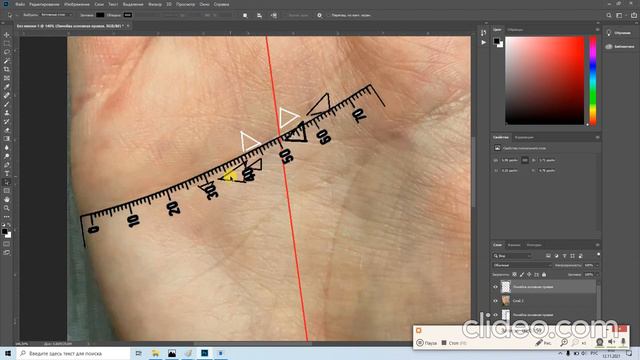Select the Lasso tool

[x=7, y=52]
